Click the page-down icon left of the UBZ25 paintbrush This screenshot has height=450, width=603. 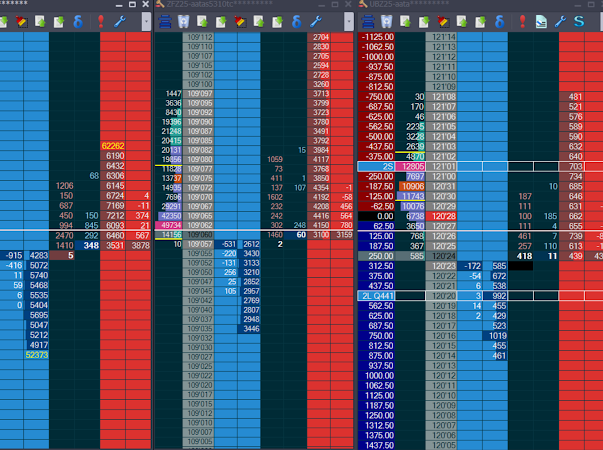[424, 22]
